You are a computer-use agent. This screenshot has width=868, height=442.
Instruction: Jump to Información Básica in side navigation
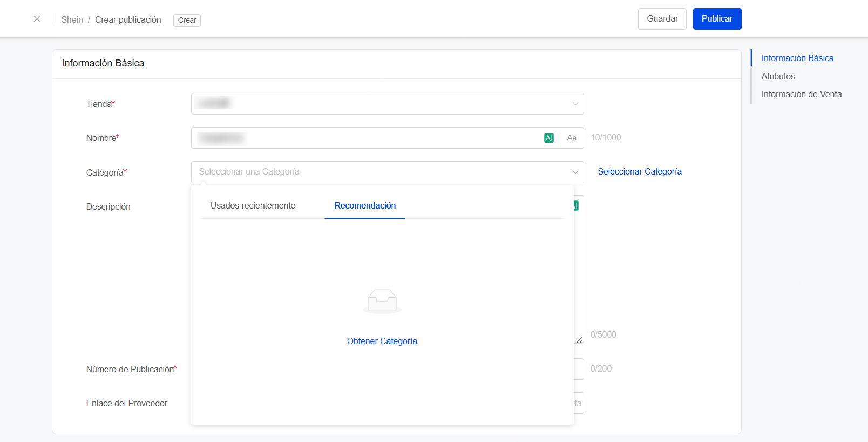point(797,58)
